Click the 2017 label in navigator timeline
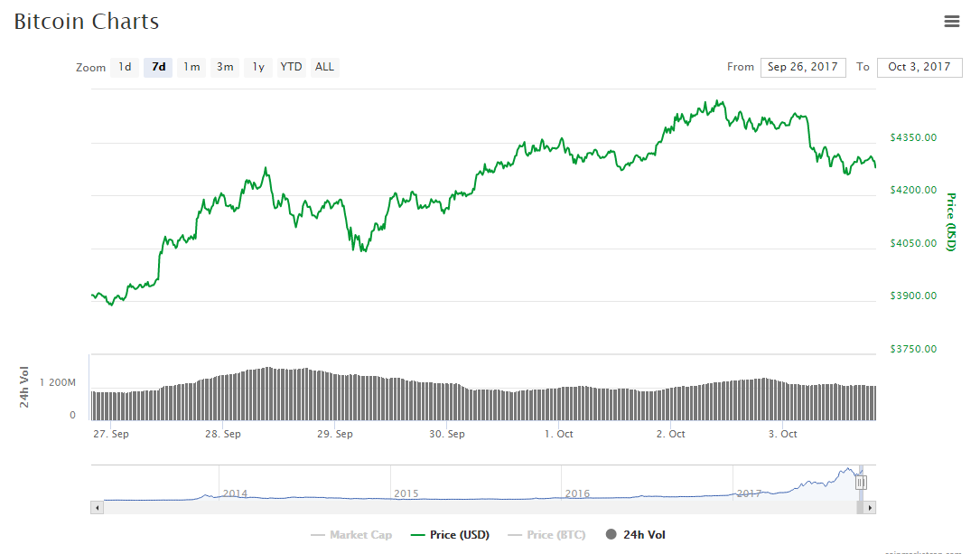 [749, 493]
